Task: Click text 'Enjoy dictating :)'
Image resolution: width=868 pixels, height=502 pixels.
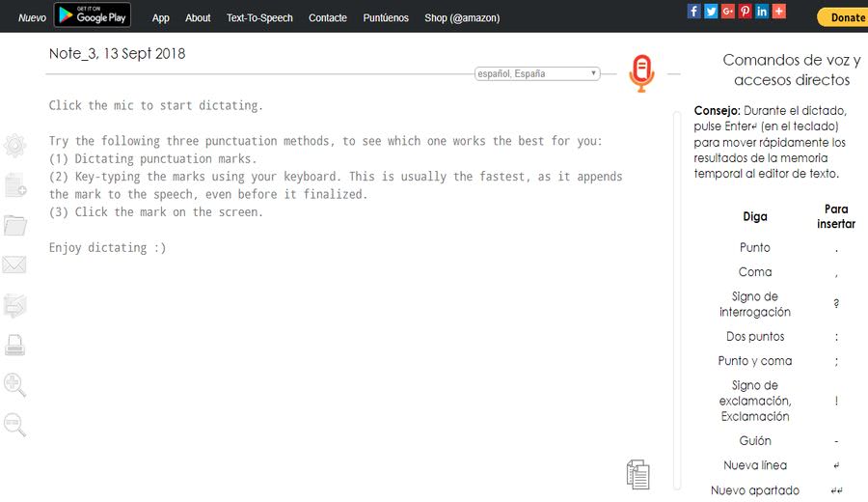Action: click(x=107, y=248)
